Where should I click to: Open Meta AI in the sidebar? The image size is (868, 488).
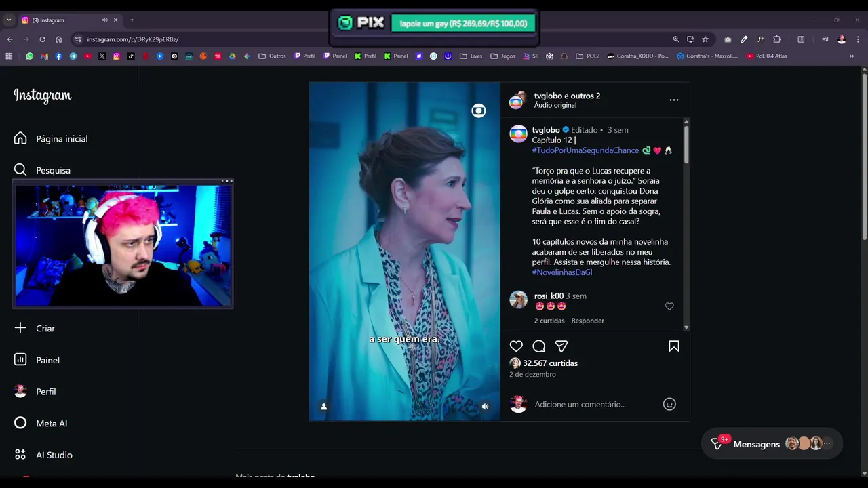(41, 423)
